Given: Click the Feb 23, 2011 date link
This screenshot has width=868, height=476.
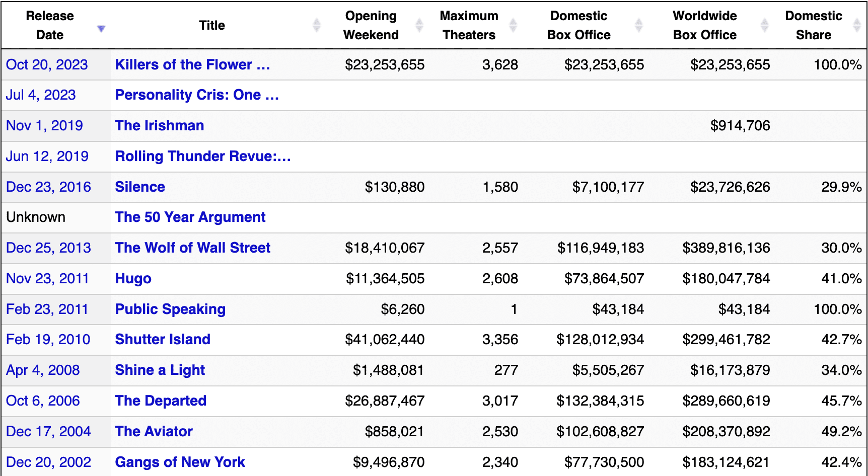Looking at the screenshot, I should (x=47, y=309).
